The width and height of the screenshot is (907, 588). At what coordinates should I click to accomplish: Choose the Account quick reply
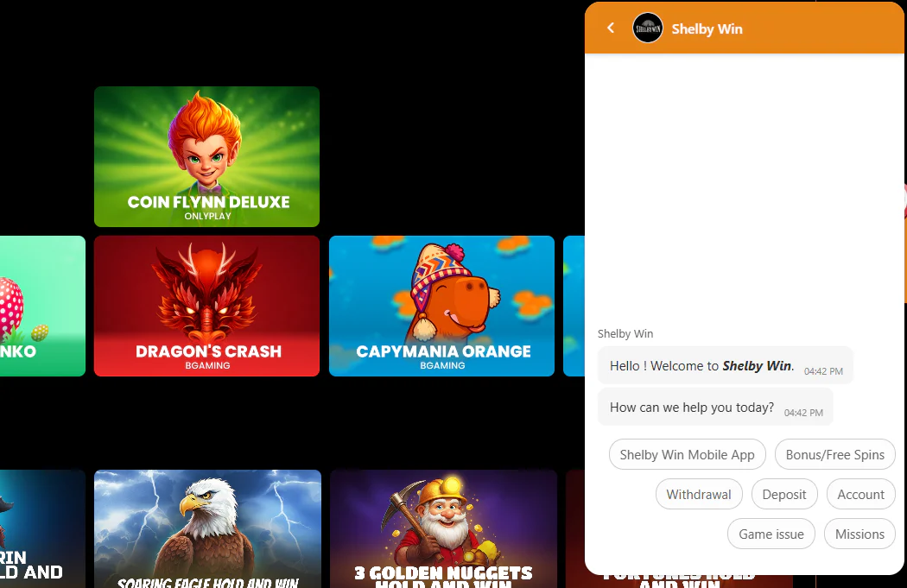click(x=860, y=495)
